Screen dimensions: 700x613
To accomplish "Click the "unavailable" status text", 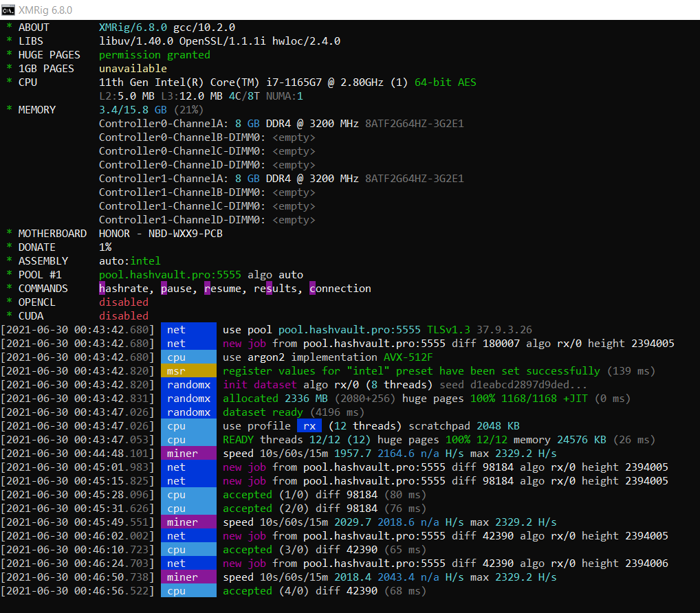I will tap(133, 69).
